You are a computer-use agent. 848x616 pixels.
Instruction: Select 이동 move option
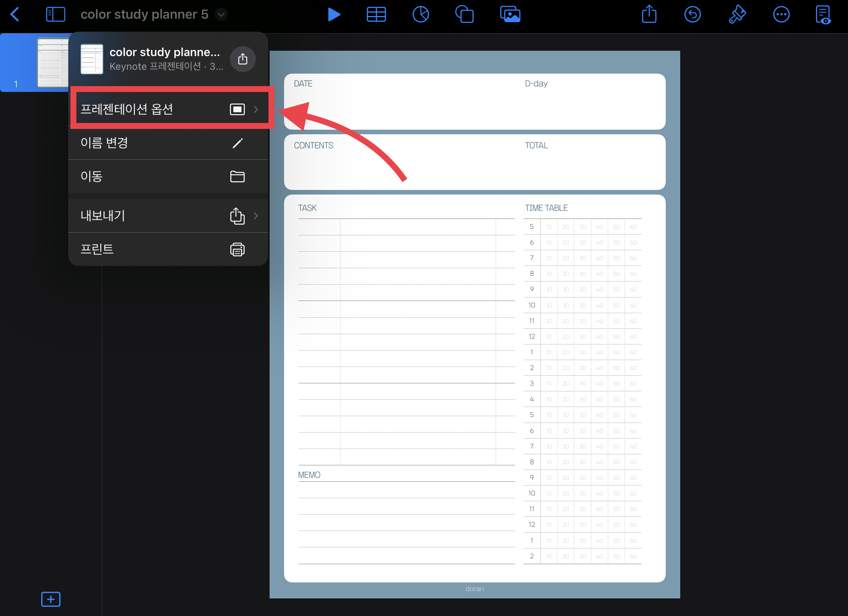point(168,176)
